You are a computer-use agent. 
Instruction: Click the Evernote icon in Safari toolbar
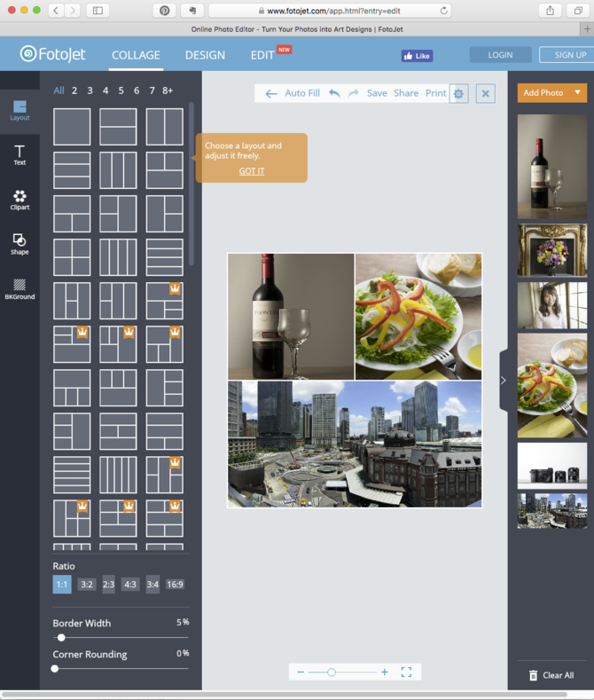click(x=192, y=11)
